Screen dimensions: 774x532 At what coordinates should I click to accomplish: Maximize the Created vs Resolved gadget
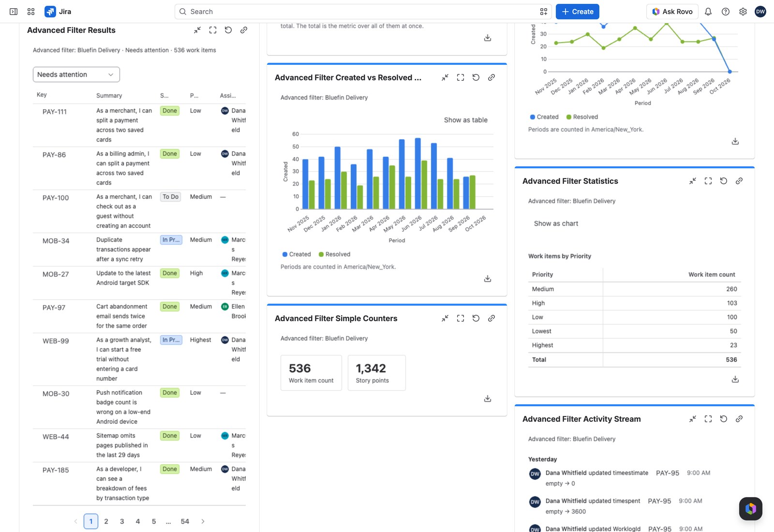(x=461, y=77)
